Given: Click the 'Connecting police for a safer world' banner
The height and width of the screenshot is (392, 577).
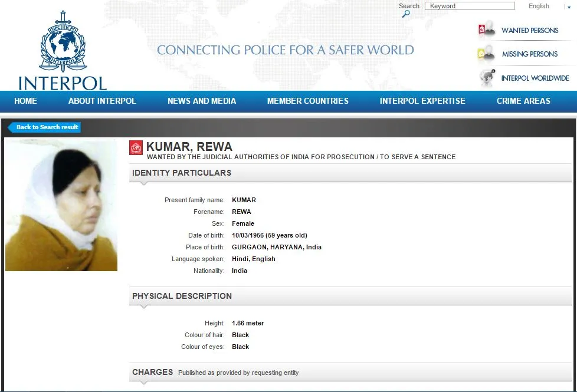Looking at the screenshot, I should point(285,50).
